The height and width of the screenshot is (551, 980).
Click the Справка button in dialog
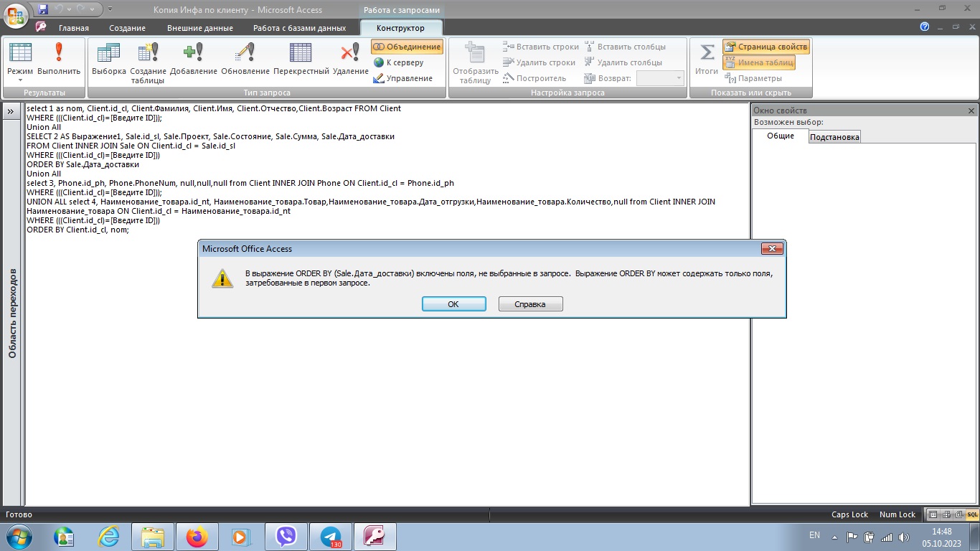[x=530, y=304]
